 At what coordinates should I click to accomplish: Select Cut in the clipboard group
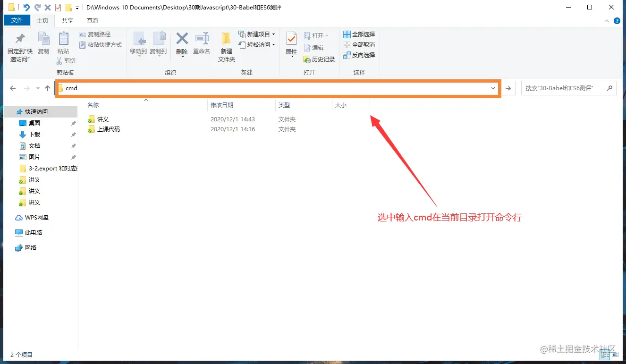(x=66, y=61)
